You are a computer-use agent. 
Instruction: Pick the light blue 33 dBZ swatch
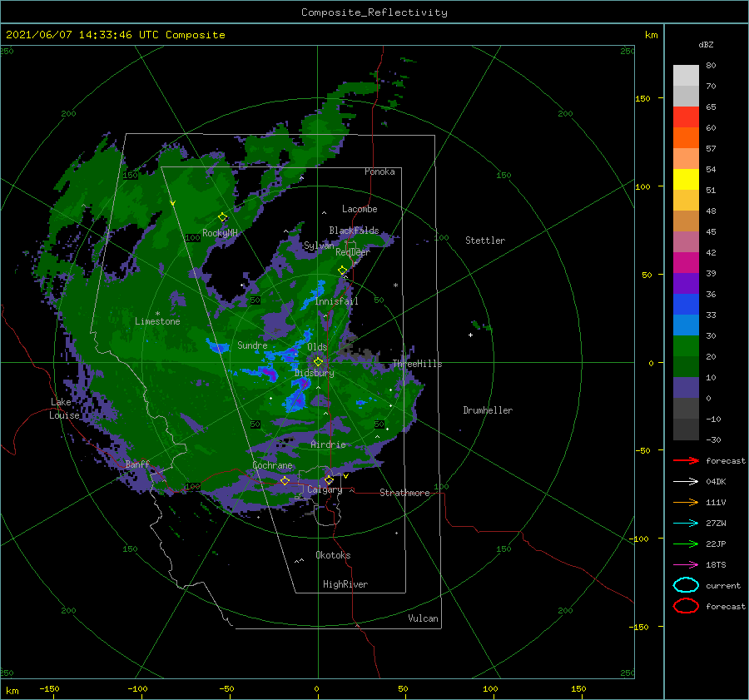[686, 325]
